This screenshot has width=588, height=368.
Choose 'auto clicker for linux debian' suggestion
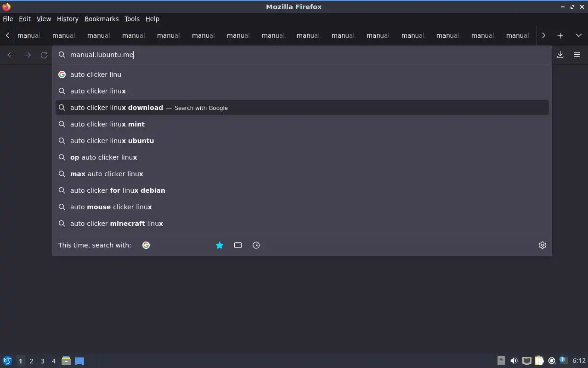click(302, 190)
